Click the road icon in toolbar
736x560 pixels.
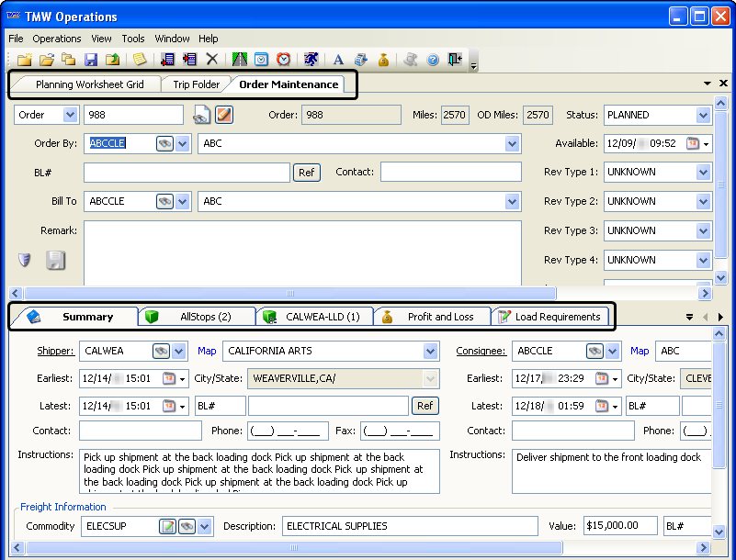[x=240, y=60]
